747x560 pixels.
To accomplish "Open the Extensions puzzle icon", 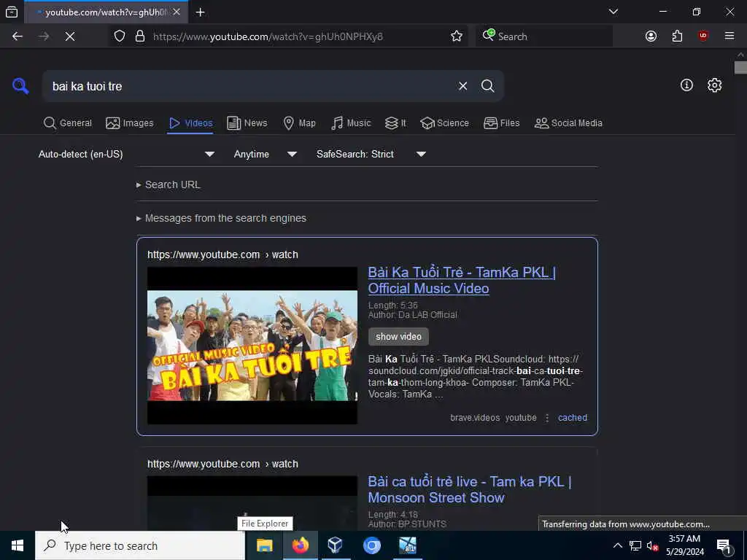I will tap(677, 36).
